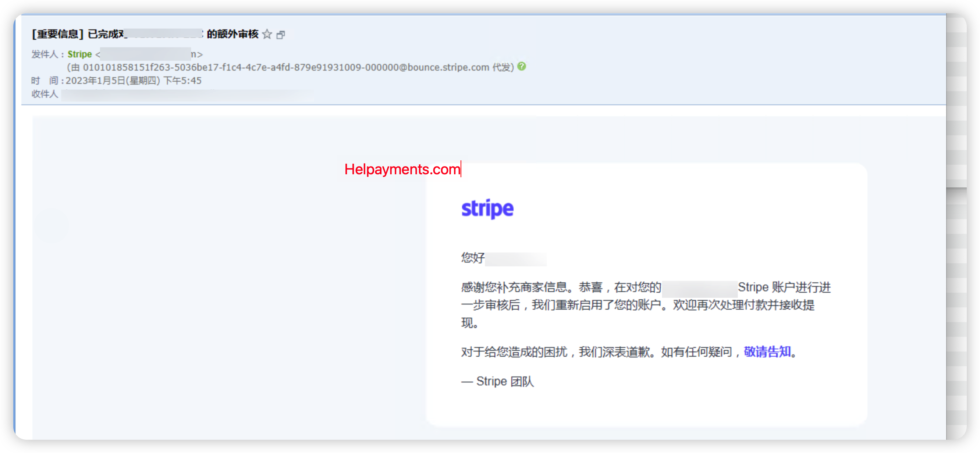
Task: Click the email subject title 重要信息
Action: point(58,34)
